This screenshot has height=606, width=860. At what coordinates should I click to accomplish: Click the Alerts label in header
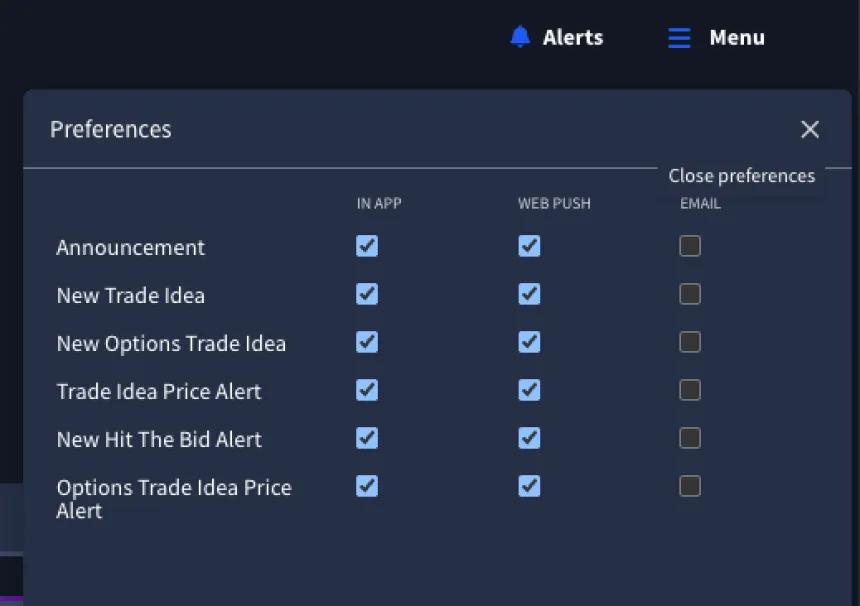click(573, 37)
